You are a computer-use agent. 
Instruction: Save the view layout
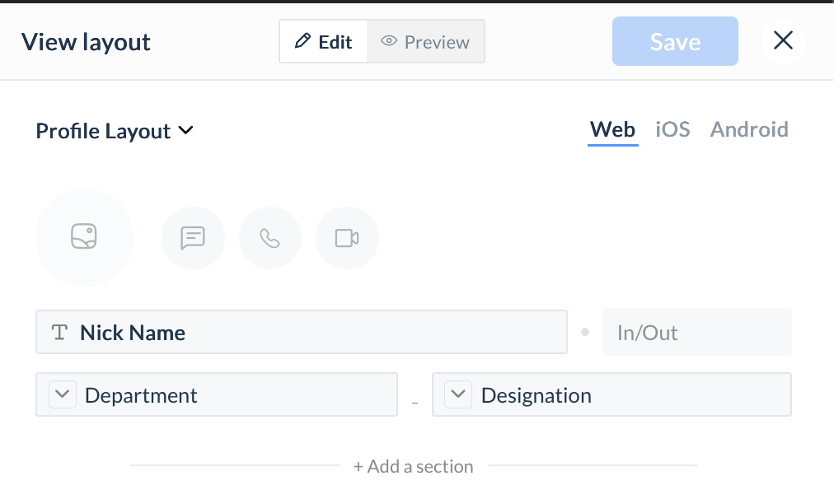click(675, 41)
